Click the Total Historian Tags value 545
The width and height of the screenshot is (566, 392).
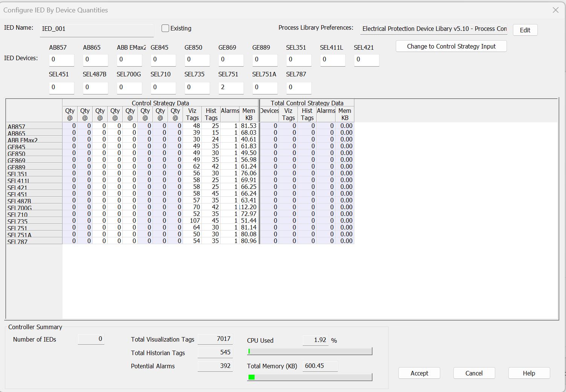pos(215,352)
